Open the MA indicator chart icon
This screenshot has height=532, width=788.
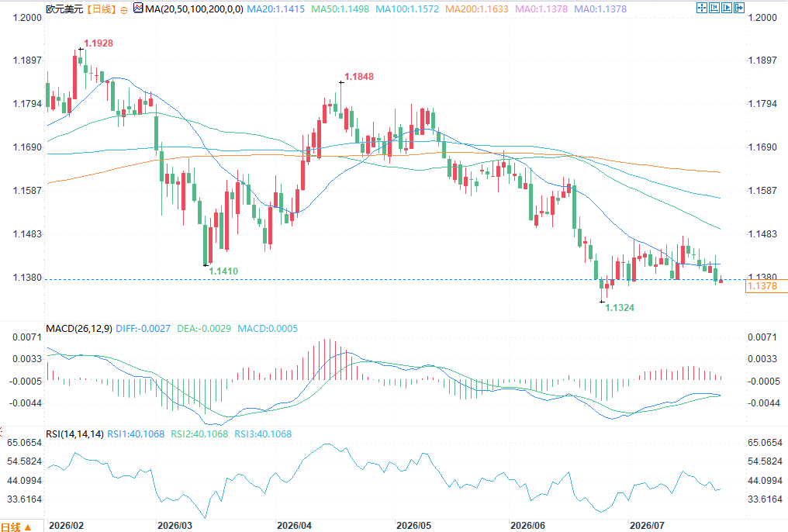138,8
